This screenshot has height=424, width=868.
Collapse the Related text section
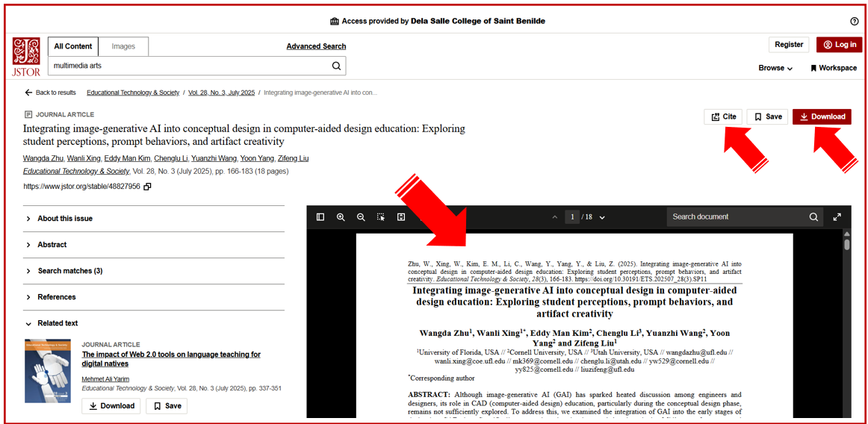[154, 323]
